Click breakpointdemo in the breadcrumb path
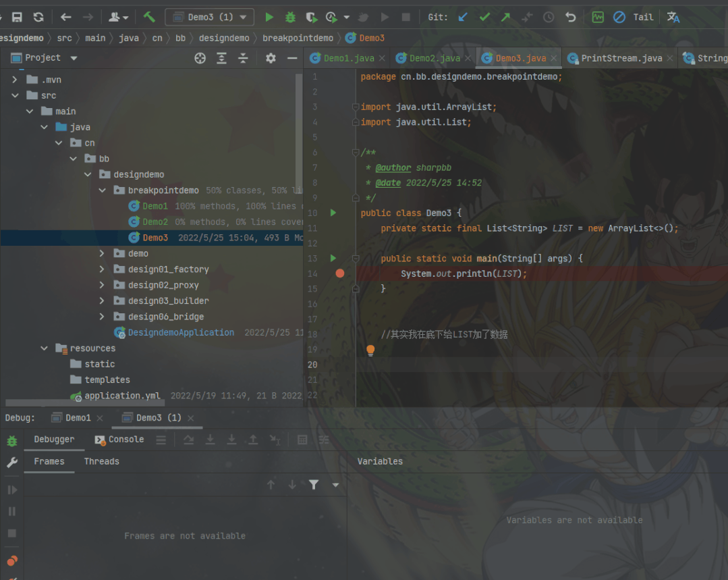The width and height of the screenshot is (728, 580). coord(298,38)
